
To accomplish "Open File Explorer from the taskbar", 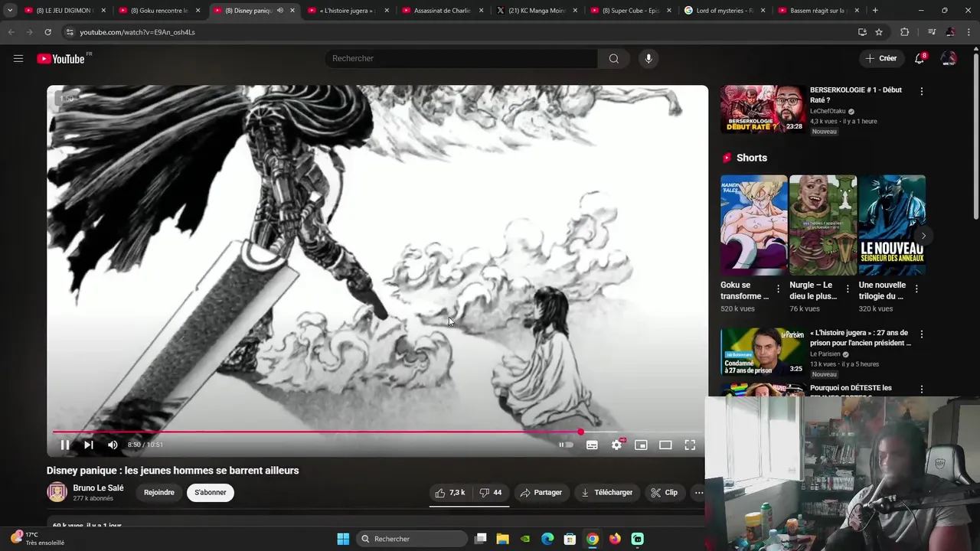I will pyautogui.click(x=503, y=539).
